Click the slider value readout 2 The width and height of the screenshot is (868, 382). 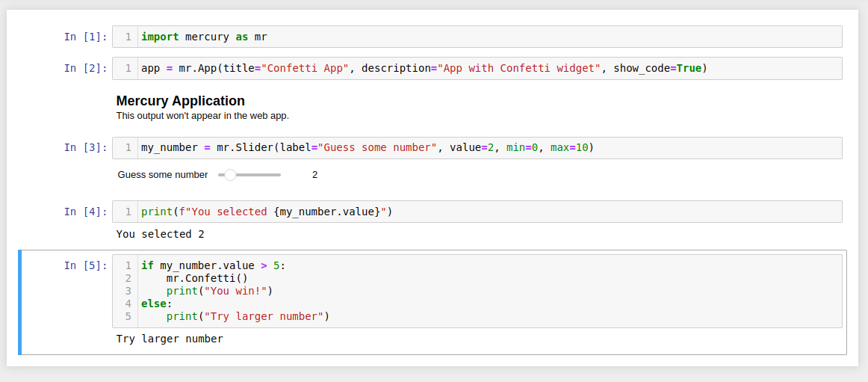click(x=315, y=175)
